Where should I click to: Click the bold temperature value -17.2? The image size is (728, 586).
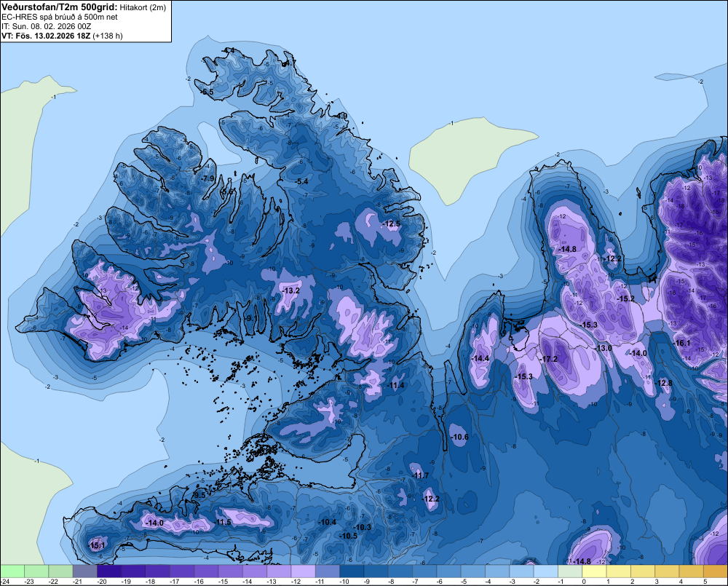click(549, 359)
